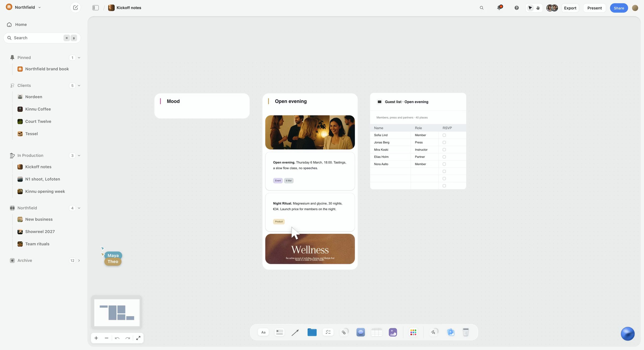Choose the arrow line tool
644x350 pixels.
(x=295, y=332)
